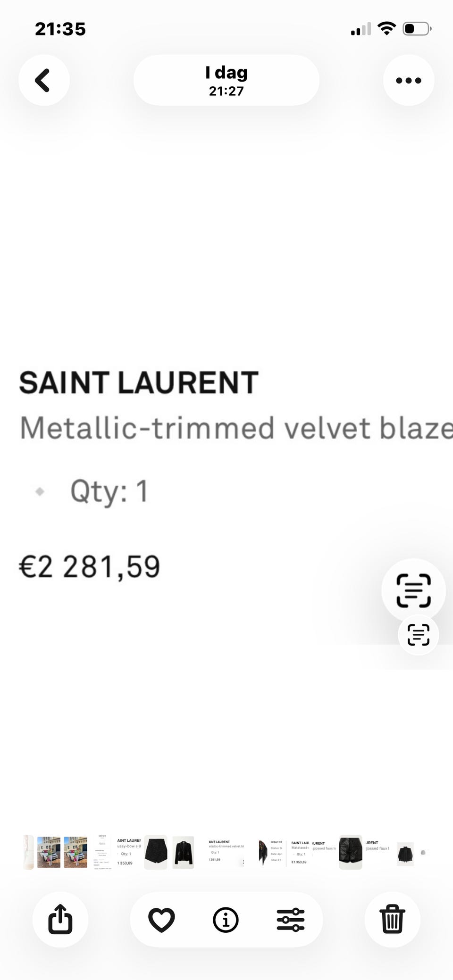Screen dimensions: 453x980
Task: Select the SAINT LAURENT brand text
Action: point(138,382)
